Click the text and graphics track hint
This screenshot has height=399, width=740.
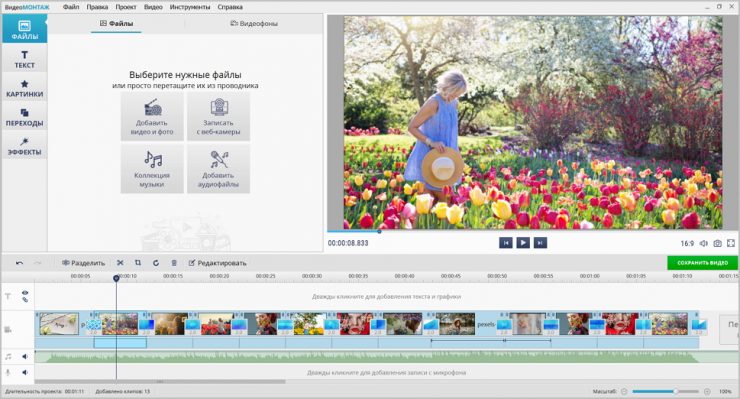pyautogui.click(x=386, y=297)
